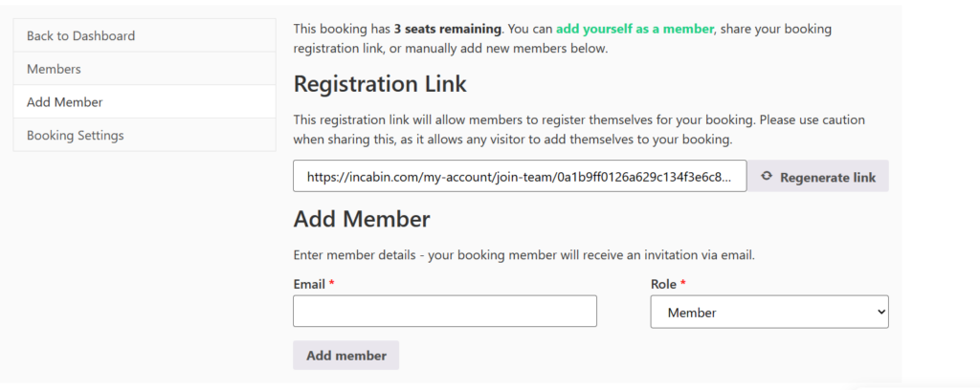Viewport: 980px width, 390px height.
Task: Click the Email field label
Action: click(308, 284)
